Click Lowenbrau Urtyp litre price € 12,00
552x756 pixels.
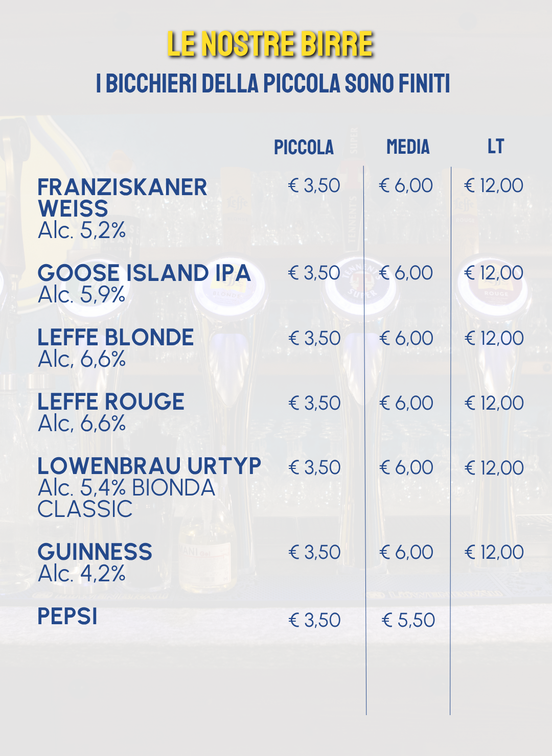tap(494, 467)
